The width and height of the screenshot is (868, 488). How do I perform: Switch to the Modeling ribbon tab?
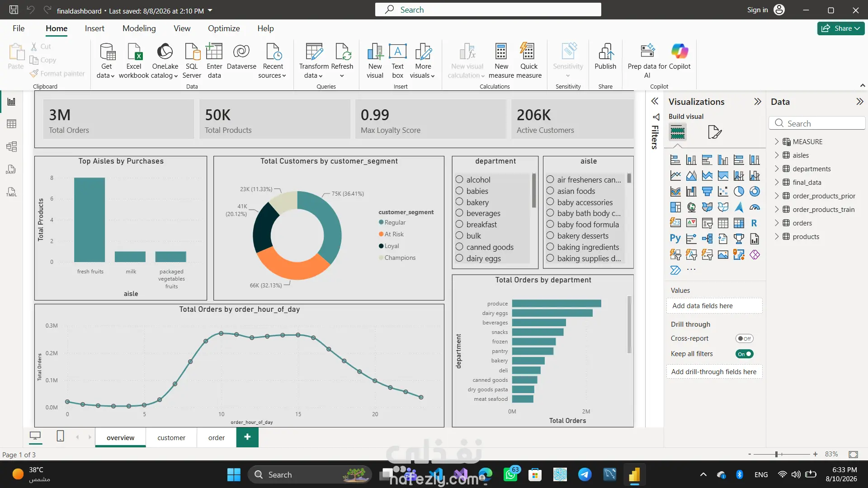pos(139,28)
